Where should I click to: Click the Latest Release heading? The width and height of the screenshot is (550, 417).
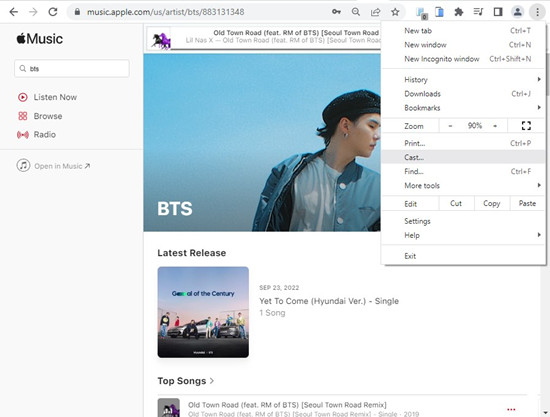[x=192, y=253]
